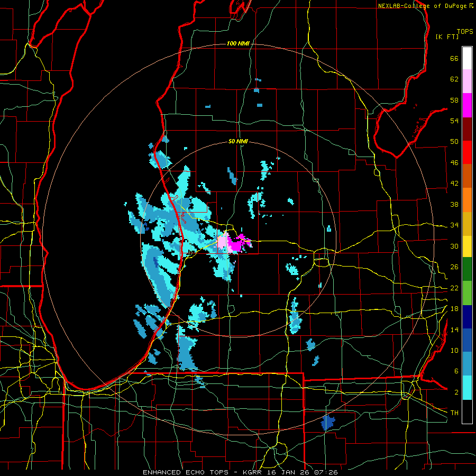This screenshot has width=476, height=476.
Task: Click the legend value label '42'
Action: [454, 184]
